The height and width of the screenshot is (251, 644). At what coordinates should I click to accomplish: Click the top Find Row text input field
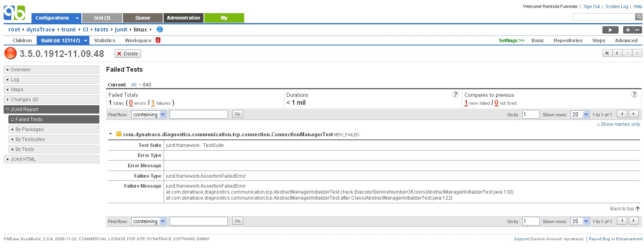point(198,114)
